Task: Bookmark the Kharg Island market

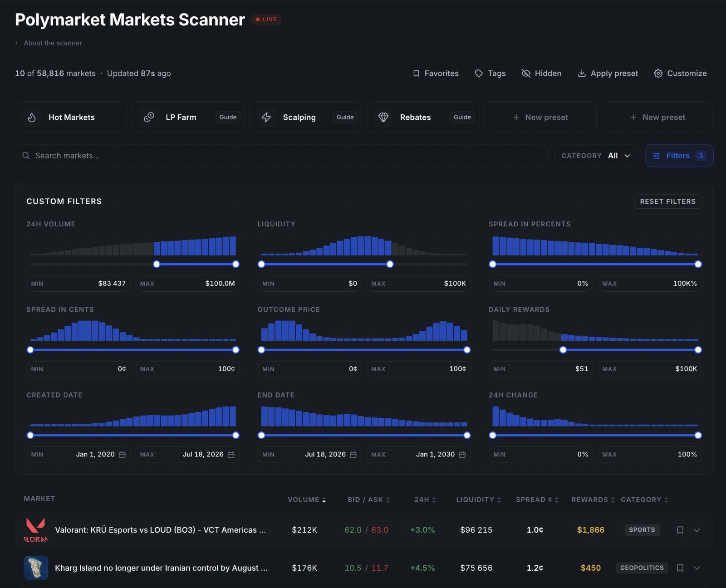Action: coord(680,568)
